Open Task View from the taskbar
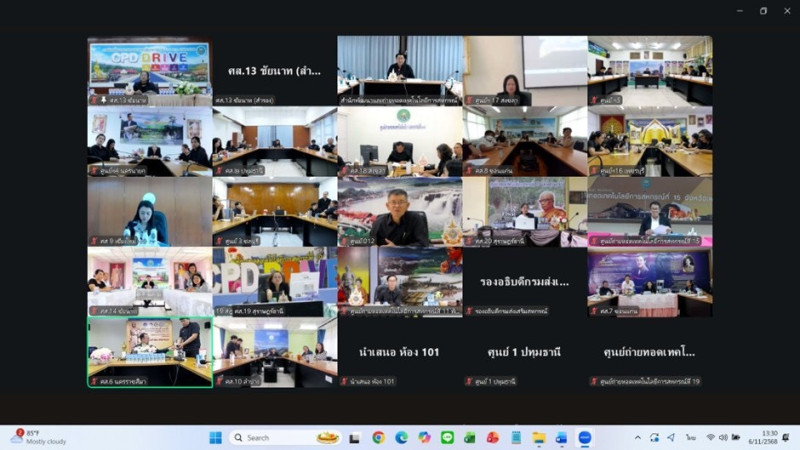The height and width of the screenshot is (450, 800). [355, 438]
